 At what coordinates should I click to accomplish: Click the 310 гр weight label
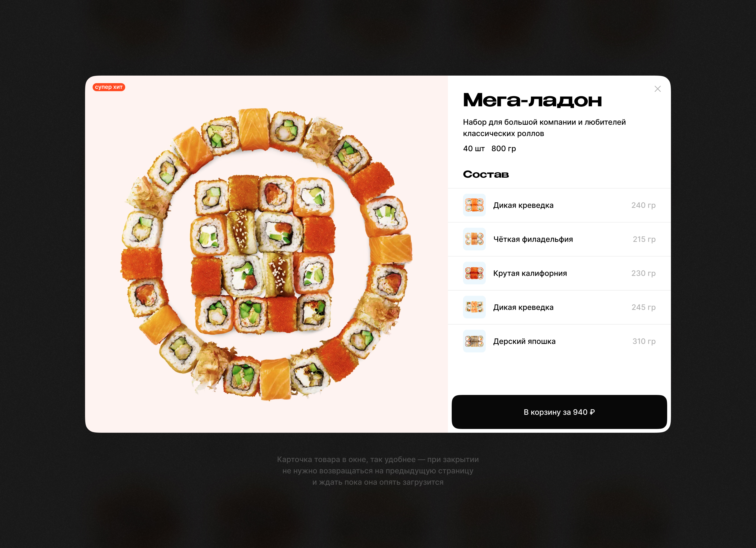[x=644, y=341]
